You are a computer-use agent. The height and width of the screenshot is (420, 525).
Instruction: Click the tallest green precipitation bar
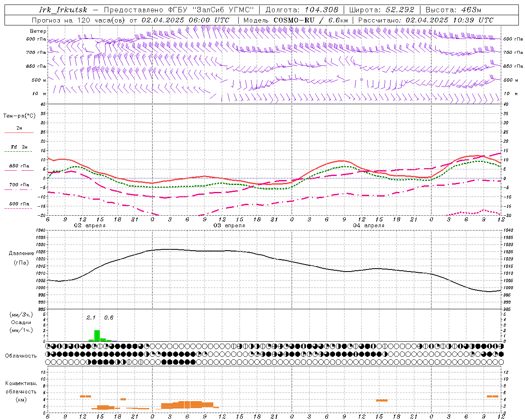[x=97, y=336]
